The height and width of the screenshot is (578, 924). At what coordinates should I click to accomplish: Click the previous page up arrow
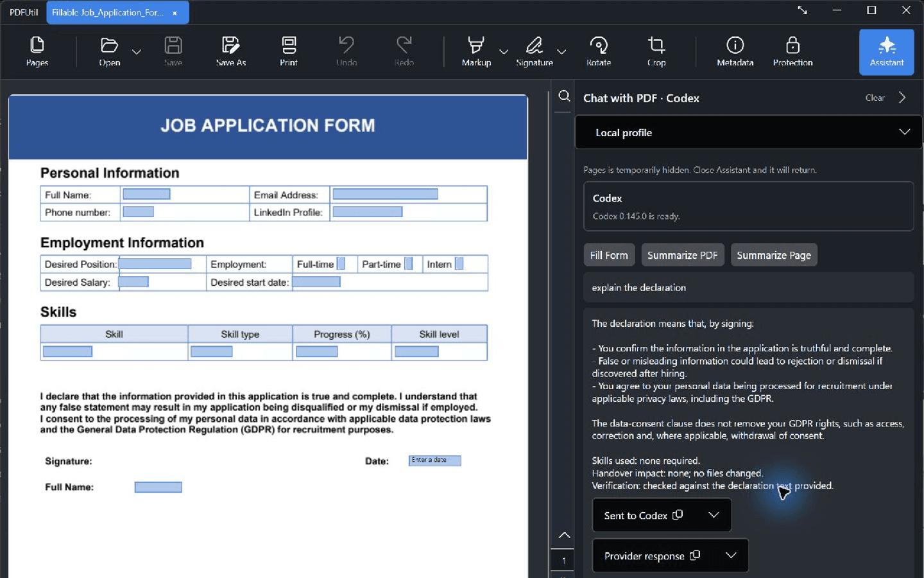564,535
